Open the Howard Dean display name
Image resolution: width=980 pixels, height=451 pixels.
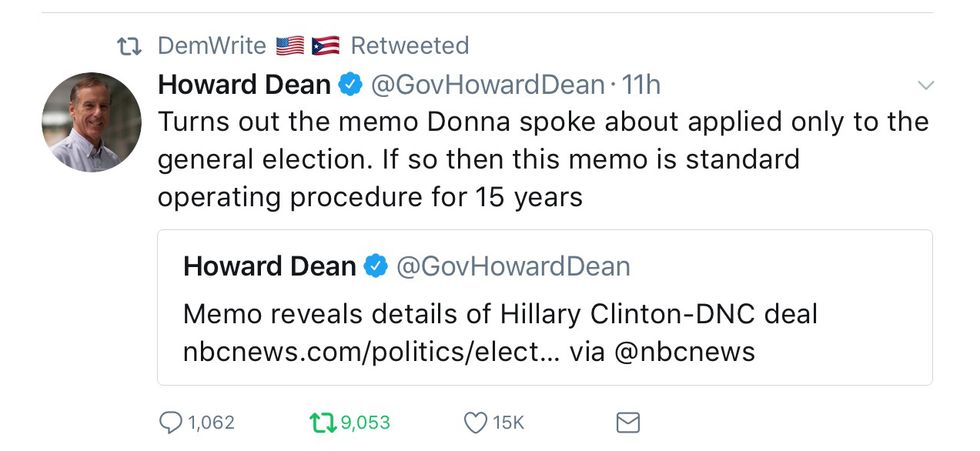click(x=244, y=86)
